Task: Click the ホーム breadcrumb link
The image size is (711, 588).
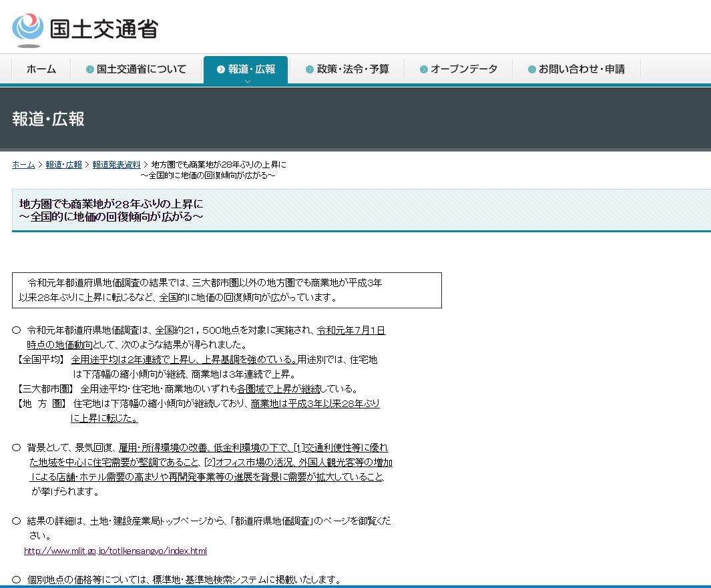Action: point(23,164)
